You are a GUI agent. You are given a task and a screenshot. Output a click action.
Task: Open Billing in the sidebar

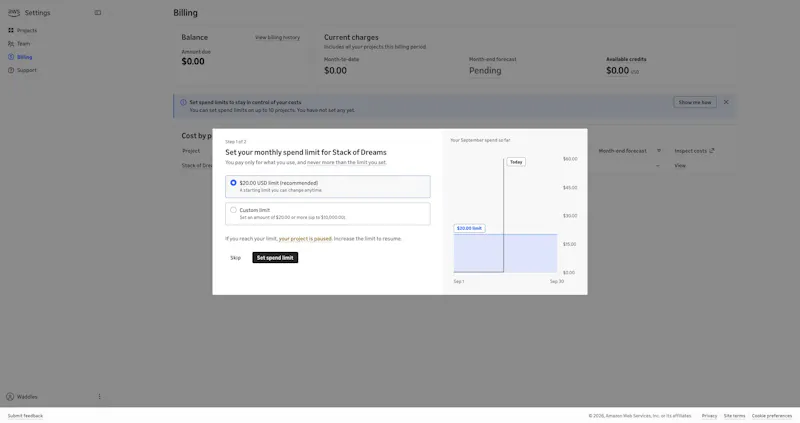[24, 57]
